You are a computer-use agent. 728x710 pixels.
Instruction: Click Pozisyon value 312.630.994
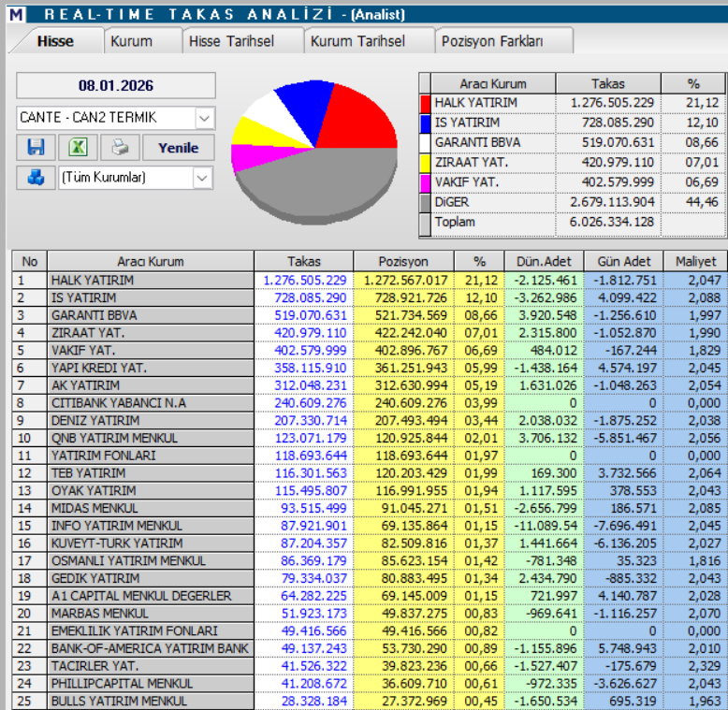(411, 385)
